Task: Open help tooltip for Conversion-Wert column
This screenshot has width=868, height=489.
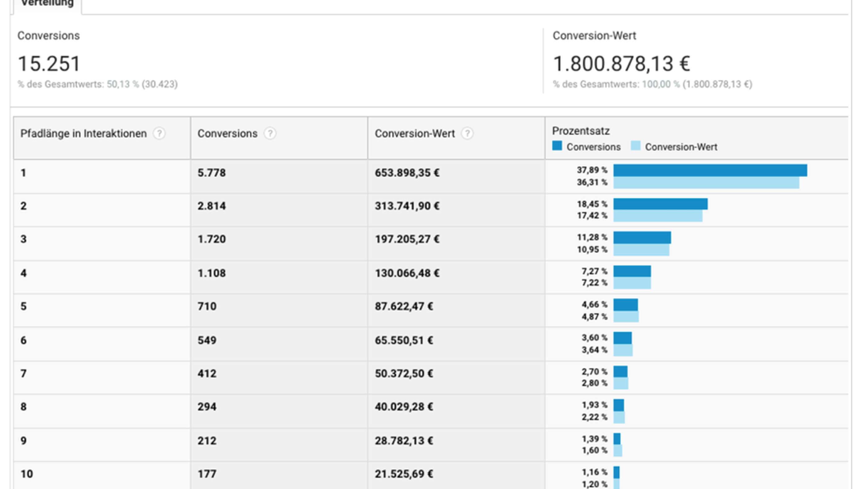Action: pos(468,133)
